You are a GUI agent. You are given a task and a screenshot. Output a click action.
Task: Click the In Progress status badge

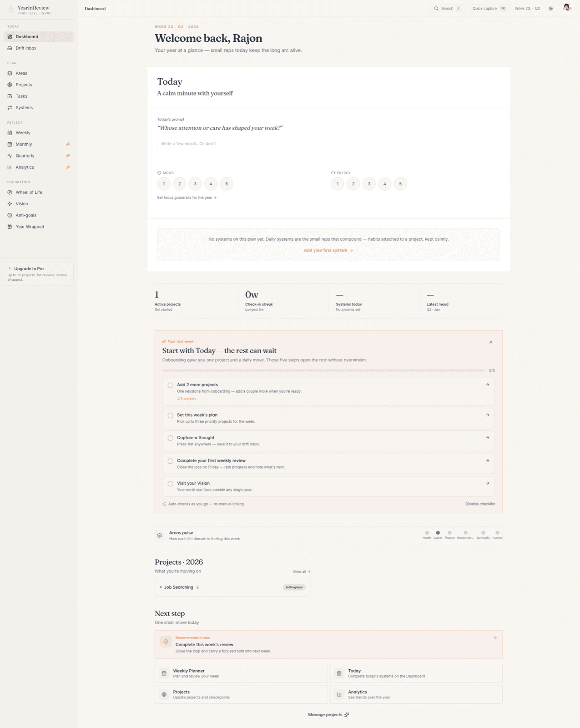(294, 587)
